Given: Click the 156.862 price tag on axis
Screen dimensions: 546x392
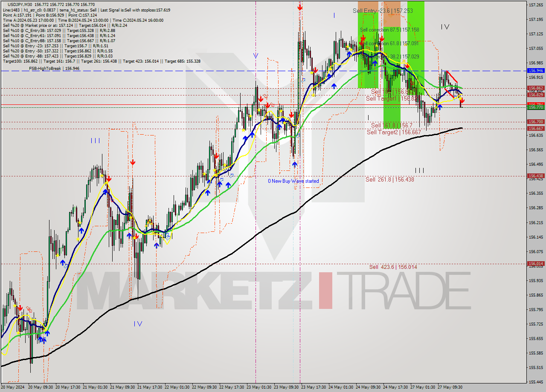Looking at the screenshot, I should 536,88.
